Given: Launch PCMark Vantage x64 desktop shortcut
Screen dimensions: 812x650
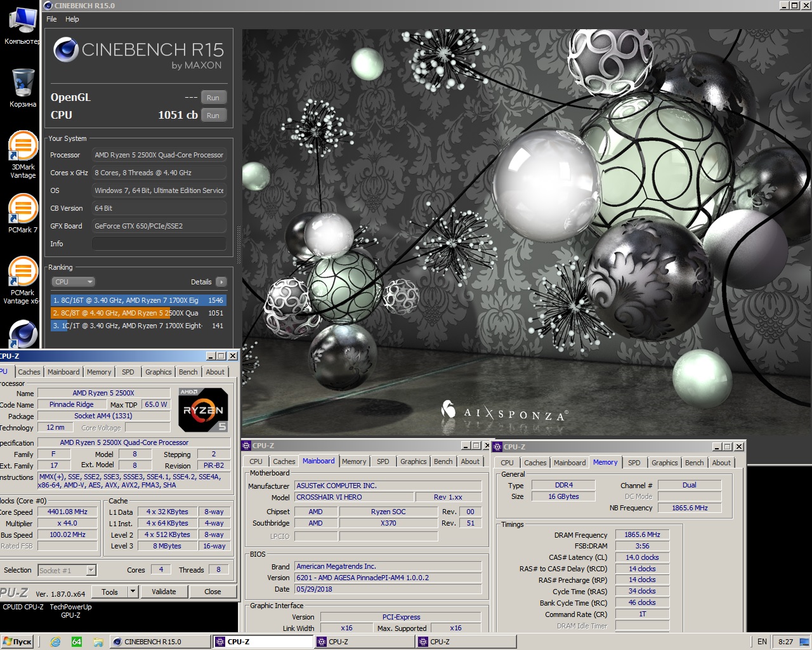Looking at the screenshot, I should click(x=23, y=280).
